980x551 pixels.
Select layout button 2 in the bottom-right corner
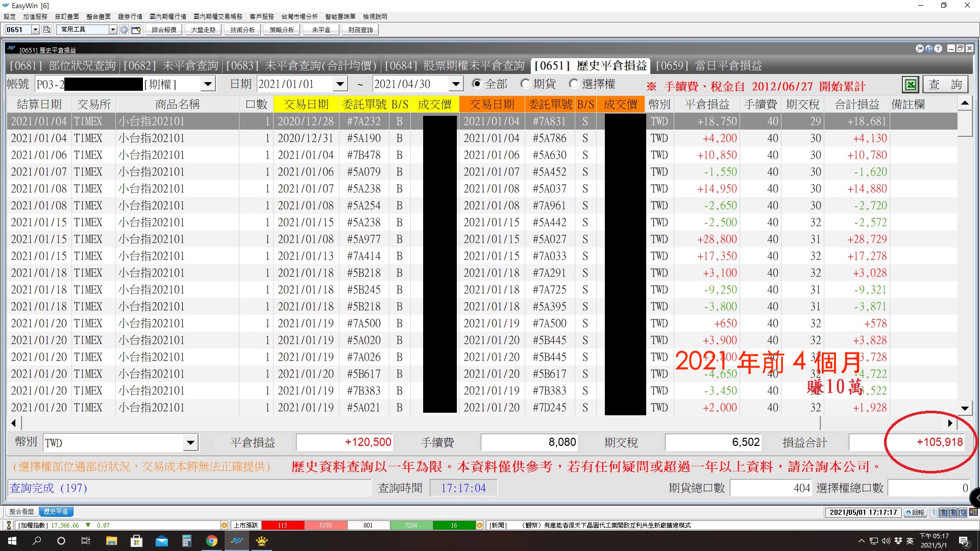[943, 512]
